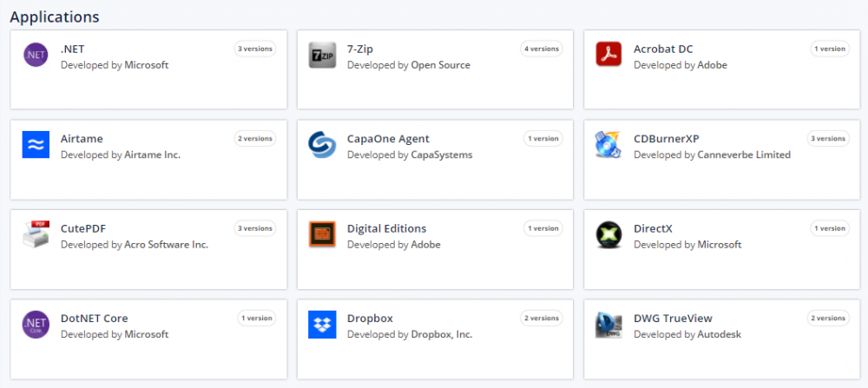The image size is (868, 388).
Task: Click the DWG TrueView icon
Action: pos(609,325)
